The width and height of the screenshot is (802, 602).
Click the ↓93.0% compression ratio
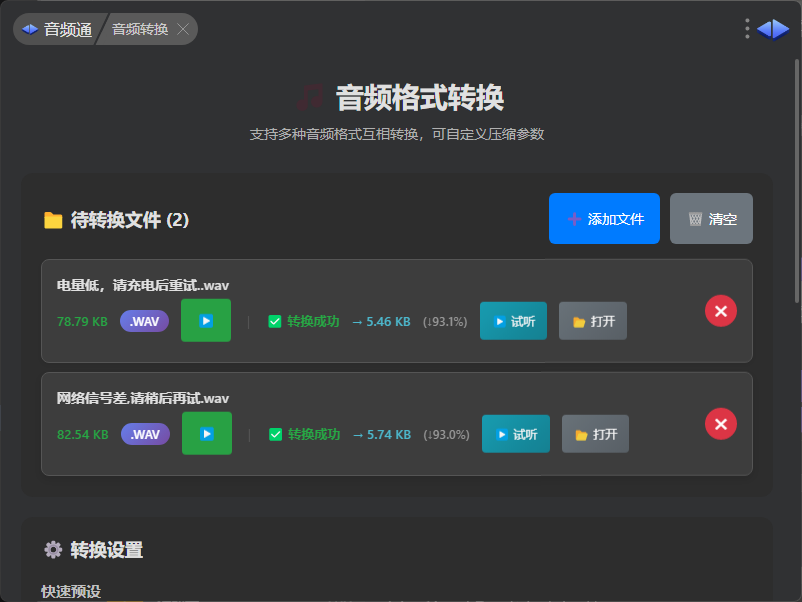tap(447, 435)
